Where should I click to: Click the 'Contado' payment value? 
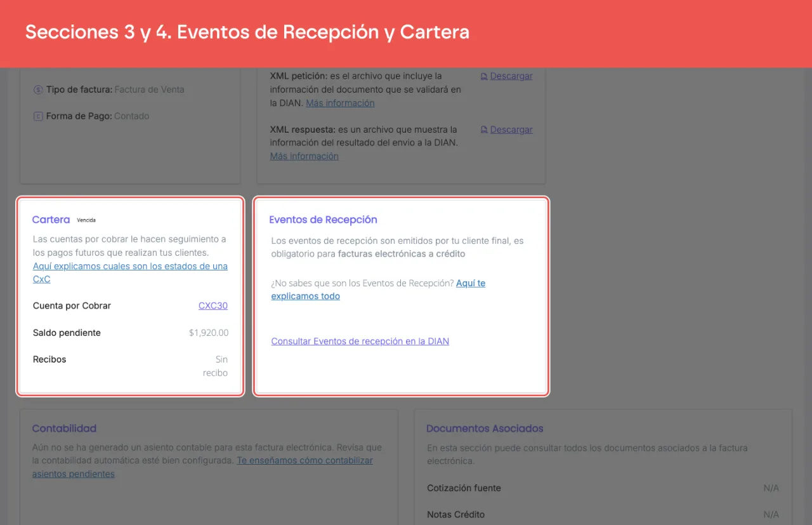[132, 116]
